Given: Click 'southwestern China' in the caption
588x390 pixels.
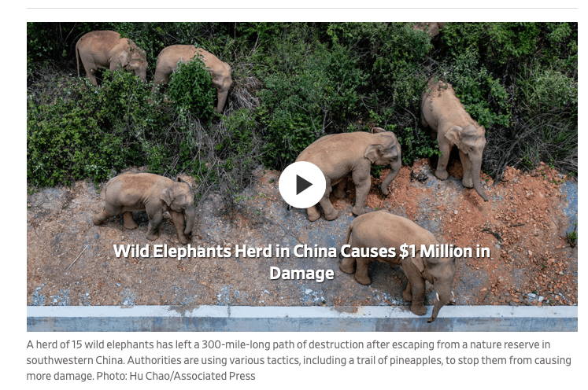Looking at the screenshot, I should point(75,360).
